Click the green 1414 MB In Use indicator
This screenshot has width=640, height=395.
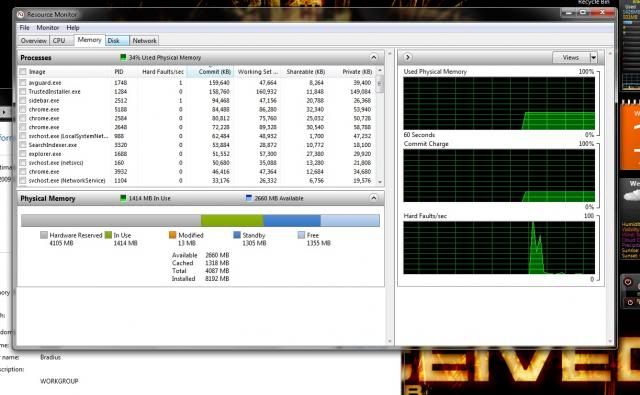(123, 198)
